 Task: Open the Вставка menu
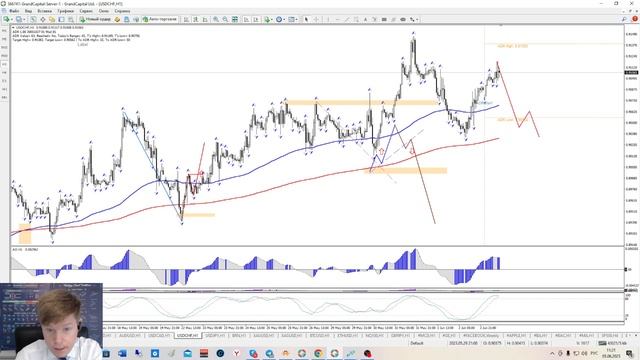[44, 11]
